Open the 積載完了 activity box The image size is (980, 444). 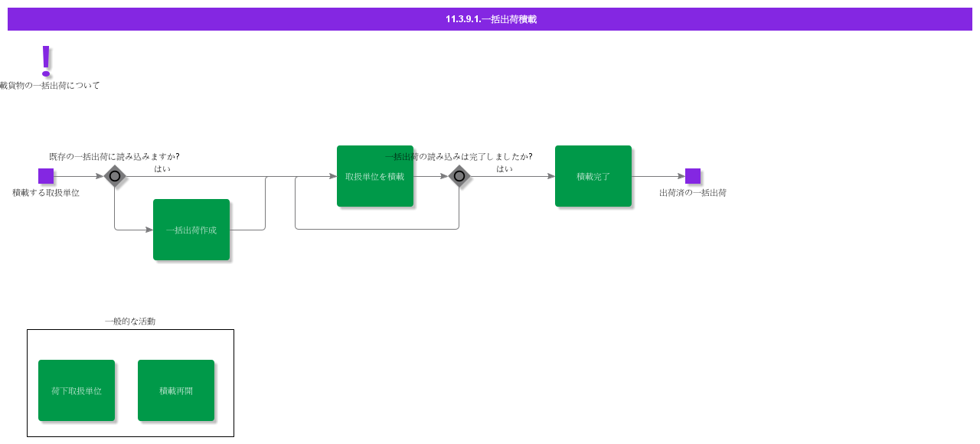(593, 176)
